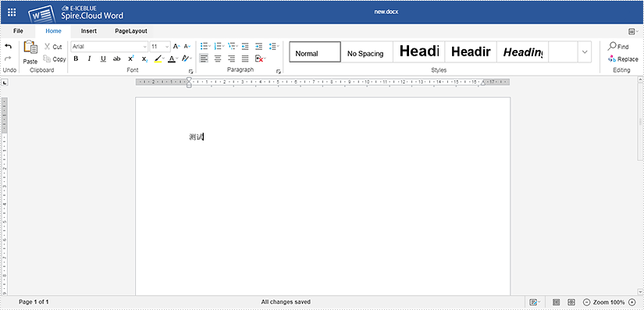
Task: Open the app launcher grid icon
Action: (x=12, y=12)
